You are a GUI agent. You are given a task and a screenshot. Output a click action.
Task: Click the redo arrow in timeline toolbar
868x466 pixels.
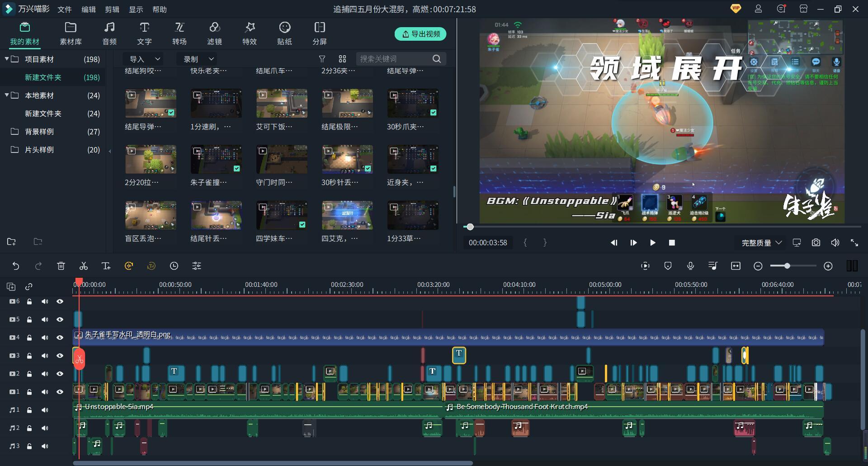tap(38, 266)
